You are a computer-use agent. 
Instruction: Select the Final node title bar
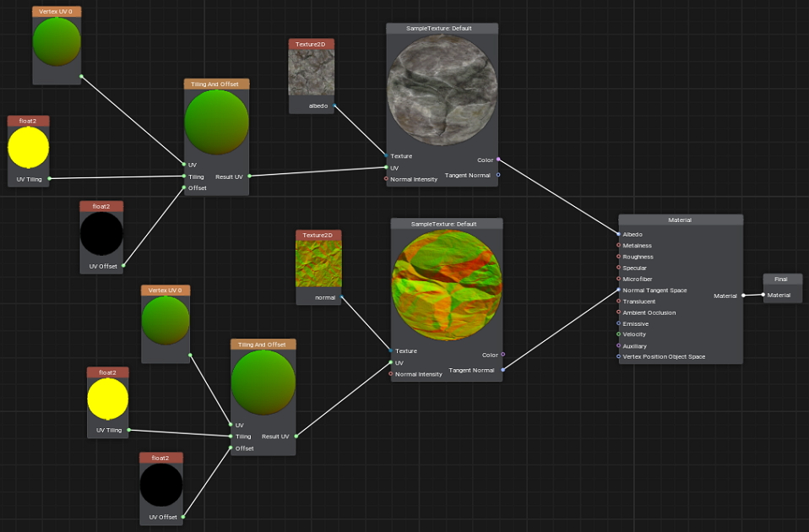point(782,279)
